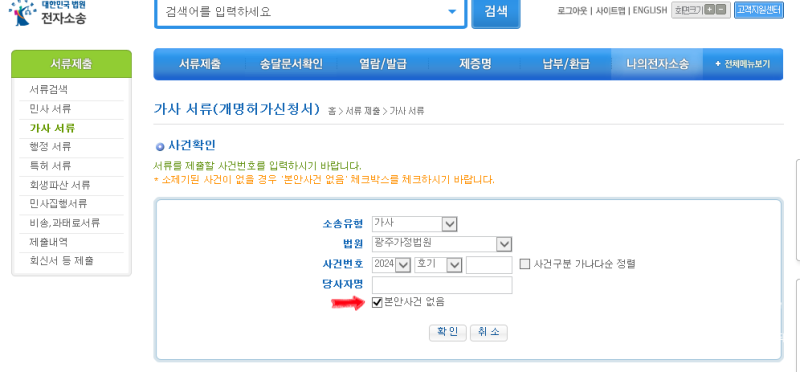Click the 고객지원센터 button

759,10
